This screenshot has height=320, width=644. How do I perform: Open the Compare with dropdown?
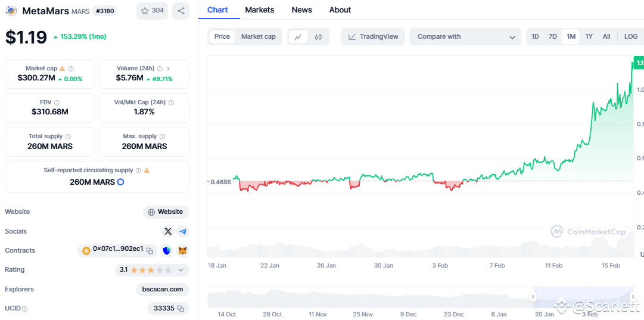(x=465, y=37)
